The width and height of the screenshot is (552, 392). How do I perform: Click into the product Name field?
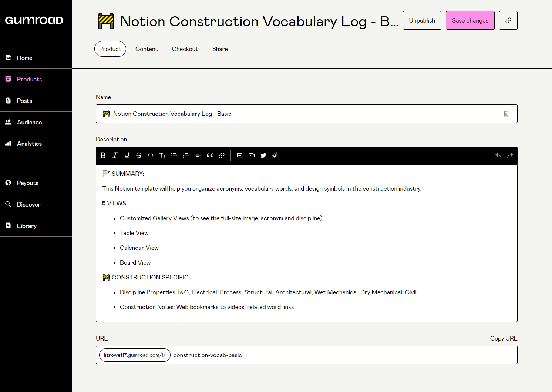click(x=307, y=114)
